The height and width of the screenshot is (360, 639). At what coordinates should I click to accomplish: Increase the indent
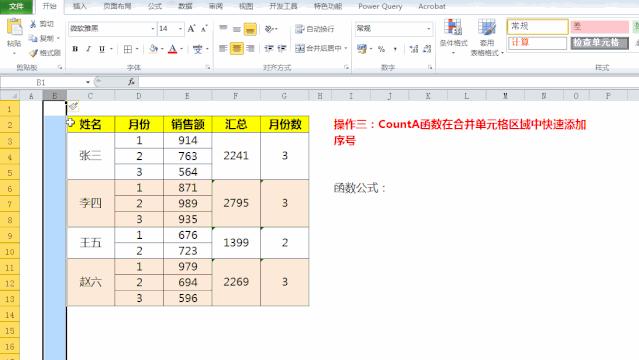(282, 49)
